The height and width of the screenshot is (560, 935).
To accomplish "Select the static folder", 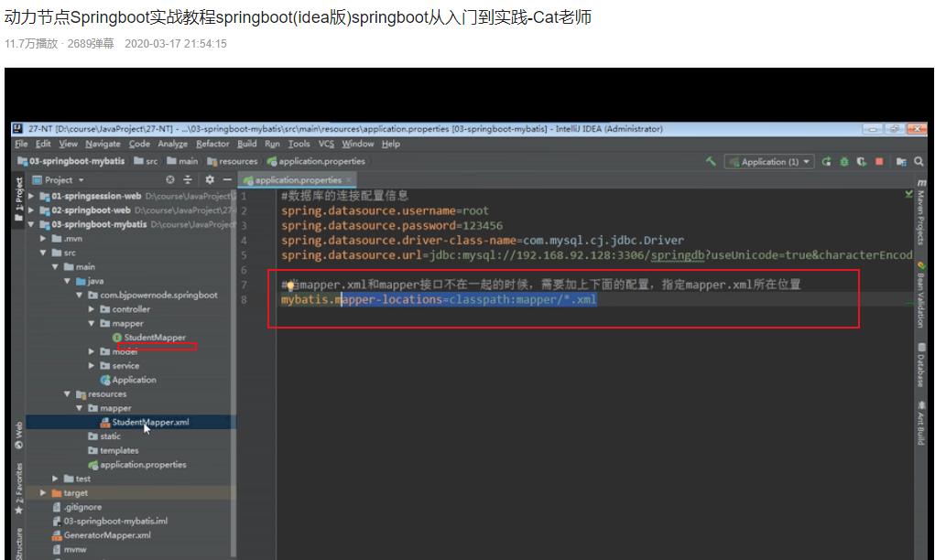I will click(104, 436).
